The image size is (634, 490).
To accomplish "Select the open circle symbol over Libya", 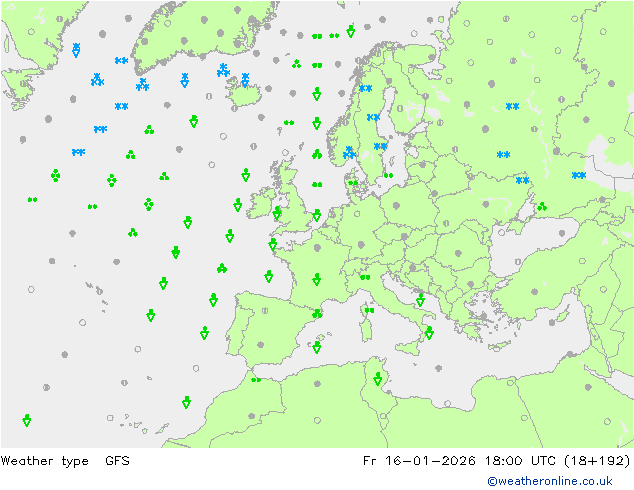I will click(524, 418).
